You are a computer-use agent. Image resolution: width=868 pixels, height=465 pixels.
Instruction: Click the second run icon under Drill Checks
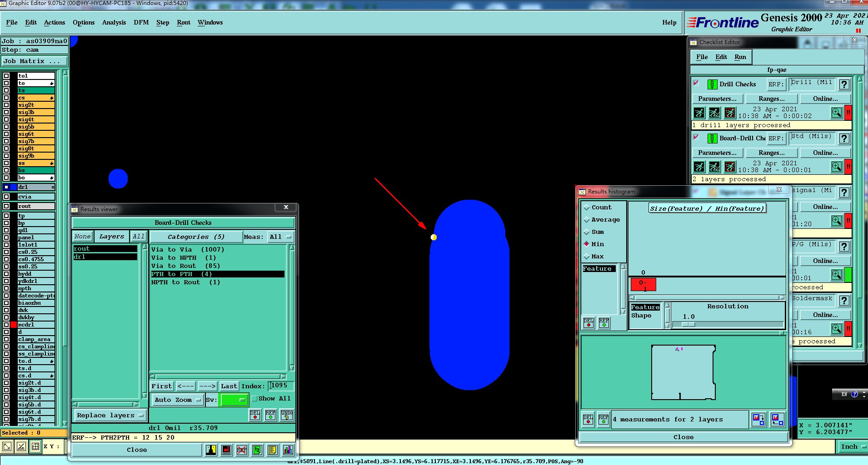coord(714,113)
